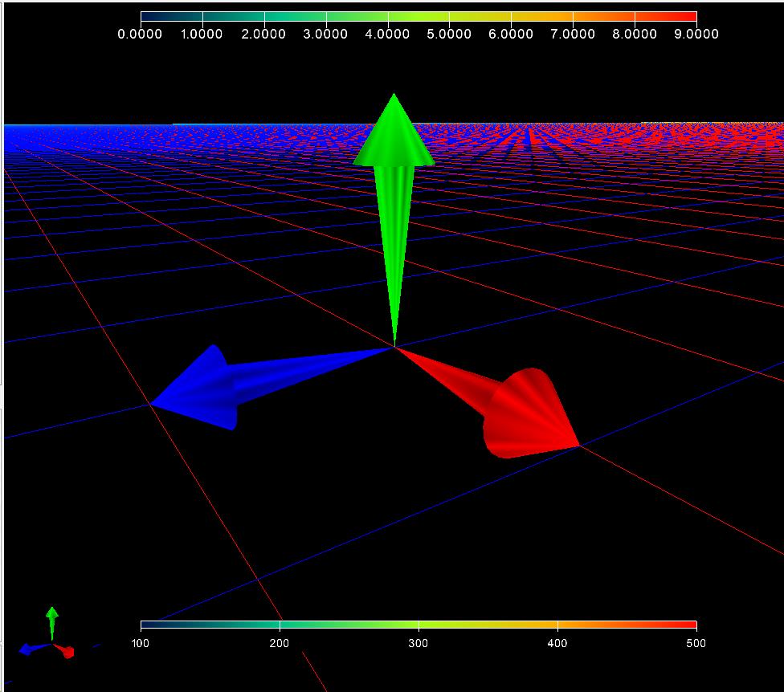Click the 8.0000 label on top scale
Image resolution: width=784 pixels, height=692 pixels.
point(635,34)
